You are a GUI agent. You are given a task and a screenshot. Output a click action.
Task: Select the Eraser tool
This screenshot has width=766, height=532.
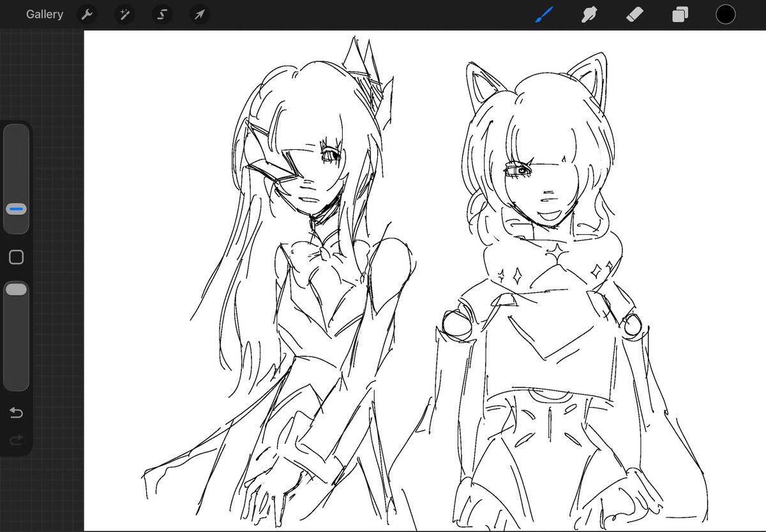tap(635, 14)
